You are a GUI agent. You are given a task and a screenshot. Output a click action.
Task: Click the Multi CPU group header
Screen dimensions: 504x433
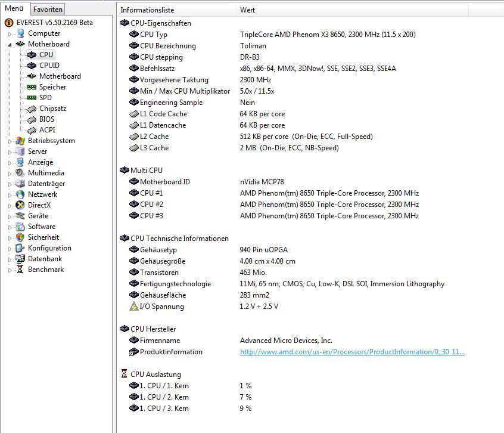click(146, 170)
